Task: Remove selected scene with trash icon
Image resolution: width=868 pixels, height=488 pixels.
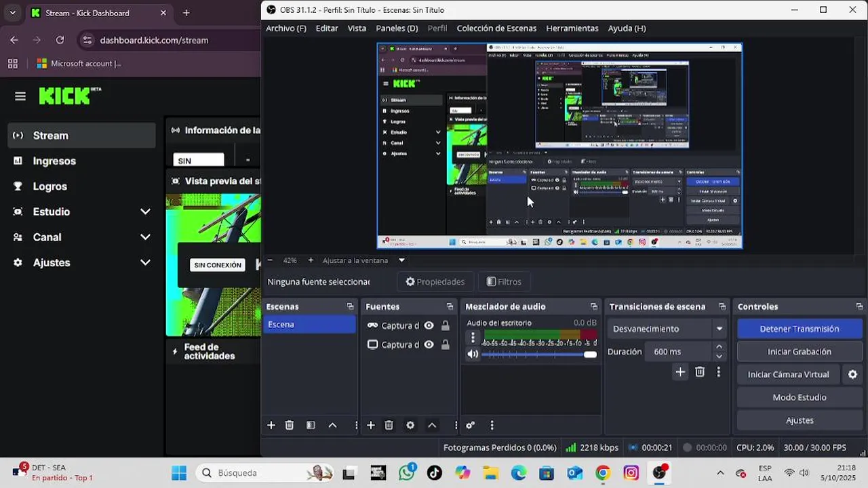Action: coord(290,425)
